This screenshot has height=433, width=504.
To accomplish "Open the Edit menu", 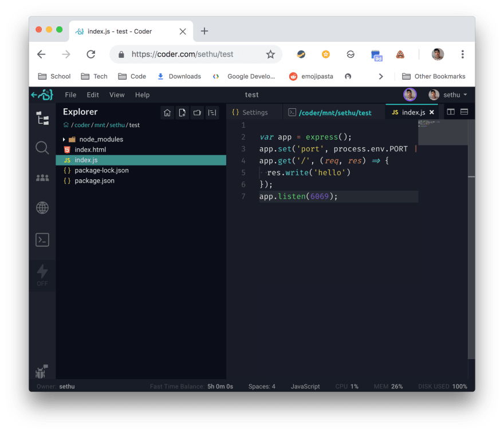I will (93, 95).
